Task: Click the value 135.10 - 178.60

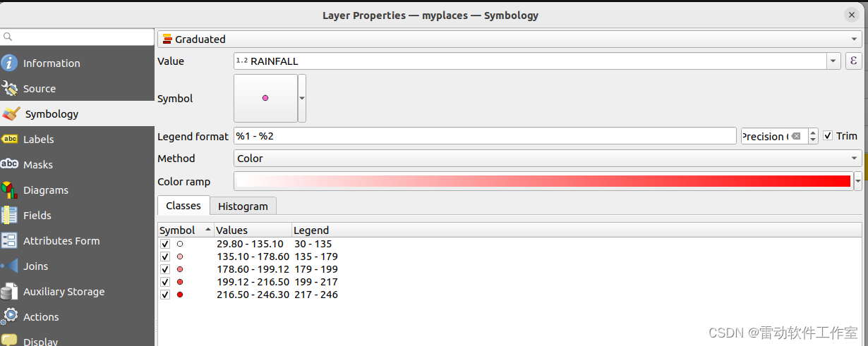Action: point(253,257)
